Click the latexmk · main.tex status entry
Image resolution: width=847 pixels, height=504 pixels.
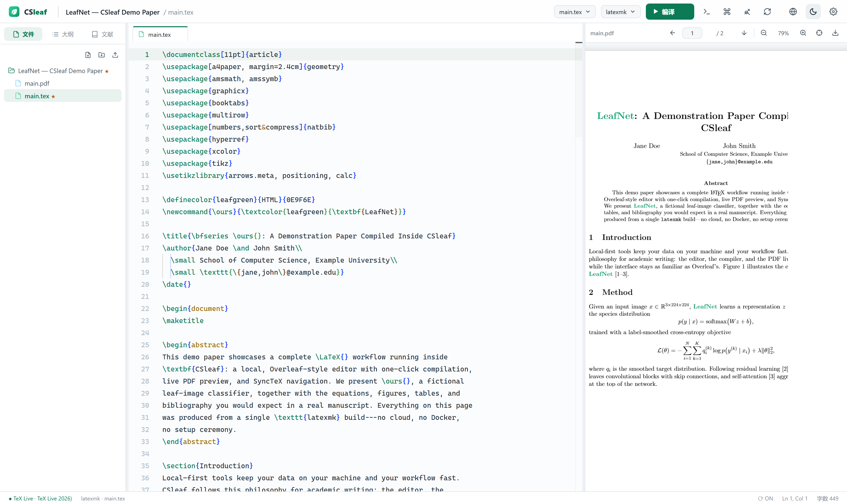click(x=103, y=498)
